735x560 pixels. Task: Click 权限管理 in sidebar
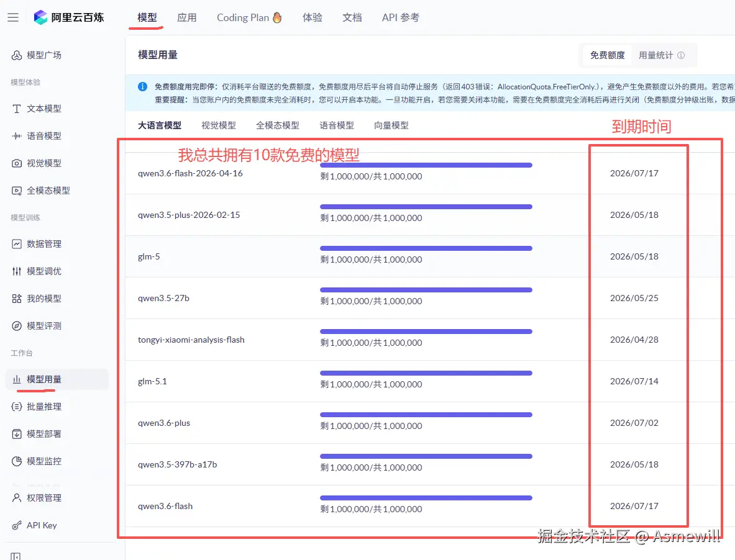click(x=44, y=498)
